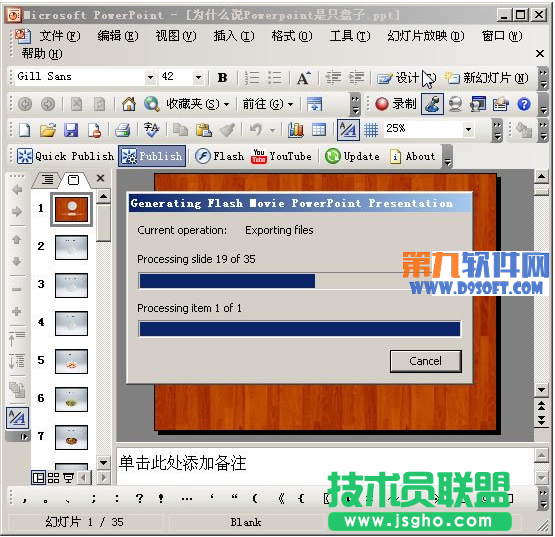The height and width of the screenshot is (537, 555).
Task: Expand the Publish toolbar options chevron
Action: (447, 157)
